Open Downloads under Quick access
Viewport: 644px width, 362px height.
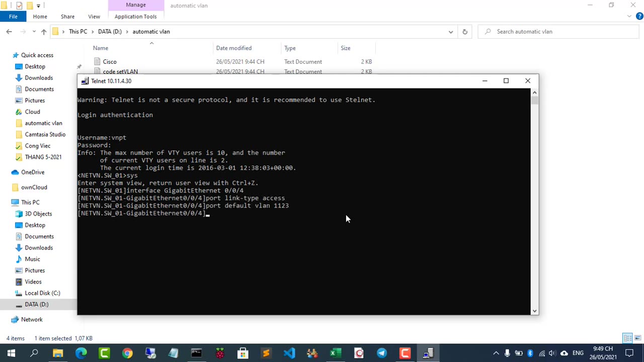point(39,78)
